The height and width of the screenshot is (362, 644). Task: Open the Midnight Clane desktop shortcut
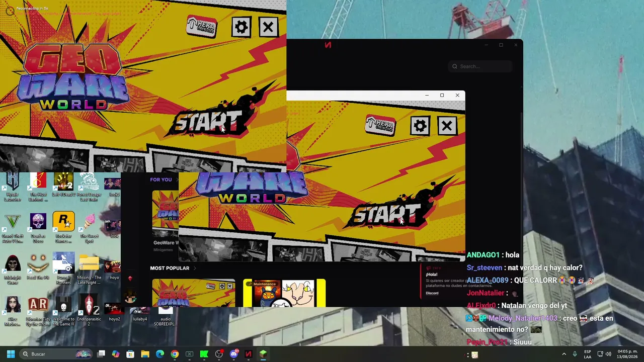click(13, 269)
